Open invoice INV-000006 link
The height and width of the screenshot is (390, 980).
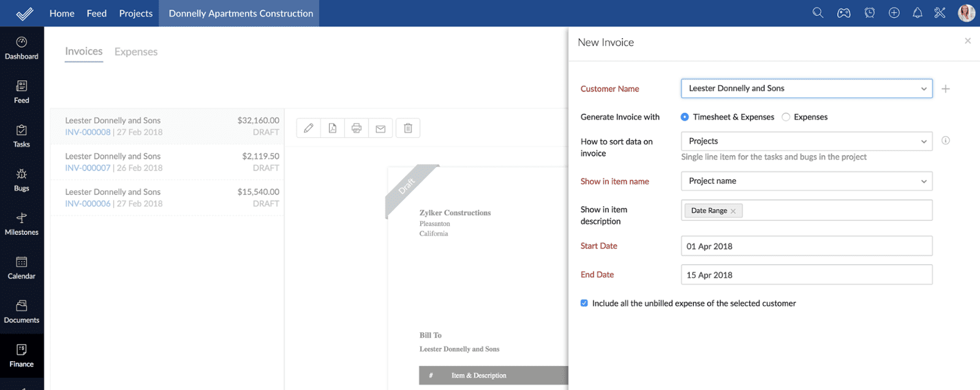tap(88, 204)
